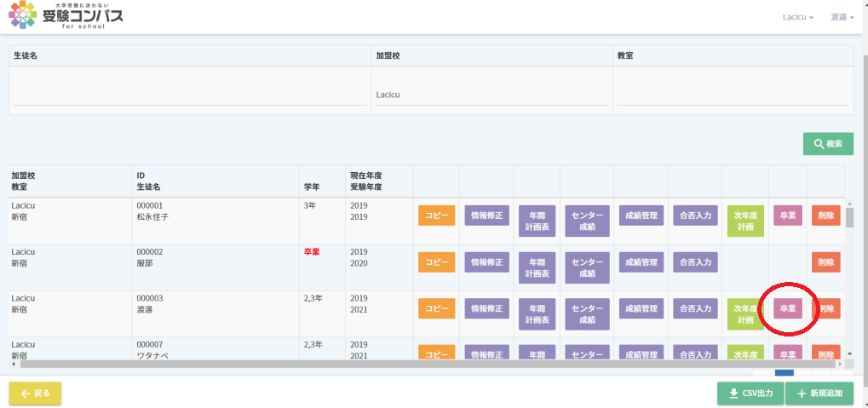Click the 受験コンパス logo icon
868x408 pixels.
[22, 15]
